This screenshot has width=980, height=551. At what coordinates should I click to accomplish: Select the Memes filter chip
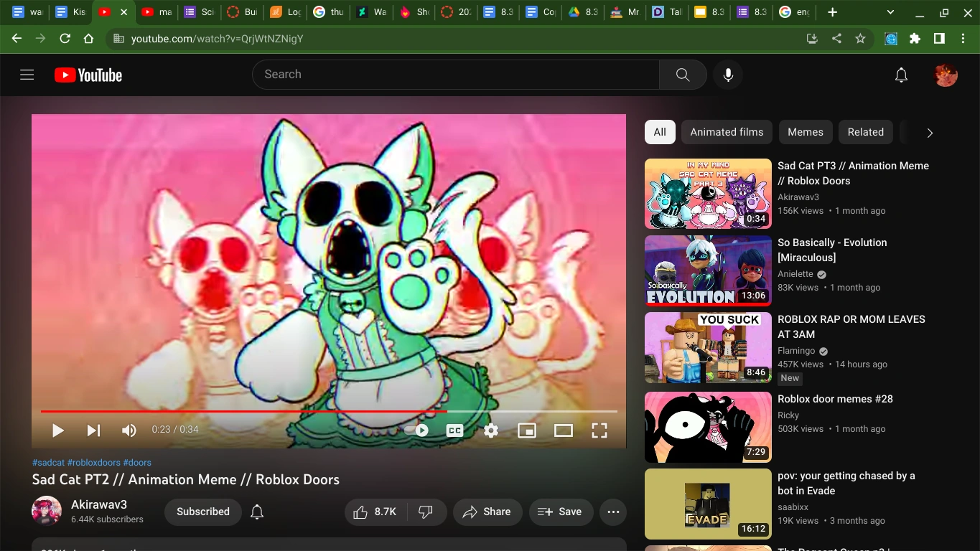(806, 132)
